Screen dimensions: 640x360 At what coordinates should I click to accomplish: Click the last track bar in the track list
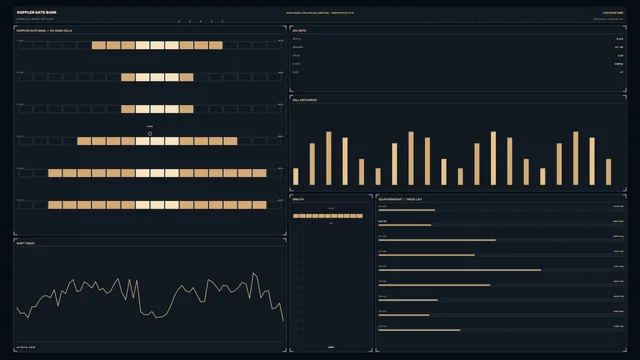pos(419,330)
